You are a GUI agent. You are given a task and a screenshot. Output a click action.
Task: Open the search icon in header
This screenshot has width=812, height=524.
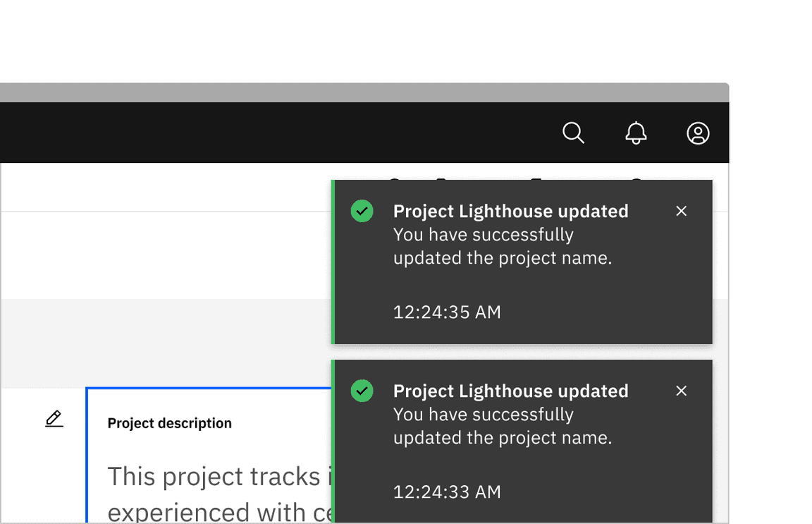click(573, 133)
